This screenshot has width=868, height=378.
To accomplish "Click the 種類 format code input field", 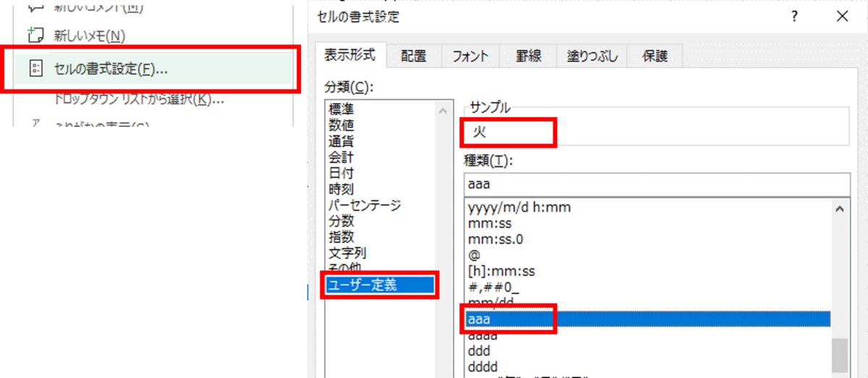I will 657,184.
